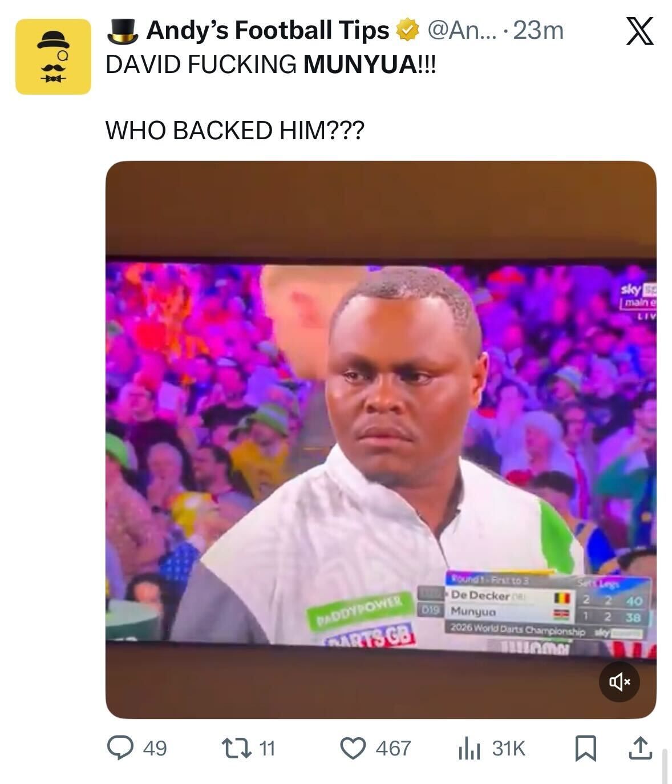Viewport: 672px width, 784px height.
Task: Click the MUNYUA bold text in post
Action: pyautogui.click(x=361, y=64)
